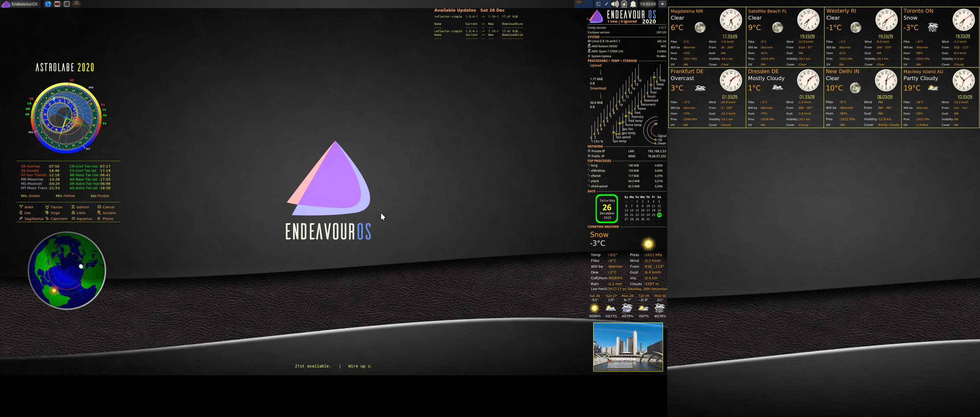Image resolution: width=980 pixels, height=417 pixels.
Task: Click the Toronto ON analog clock
Action: [963, 20]
